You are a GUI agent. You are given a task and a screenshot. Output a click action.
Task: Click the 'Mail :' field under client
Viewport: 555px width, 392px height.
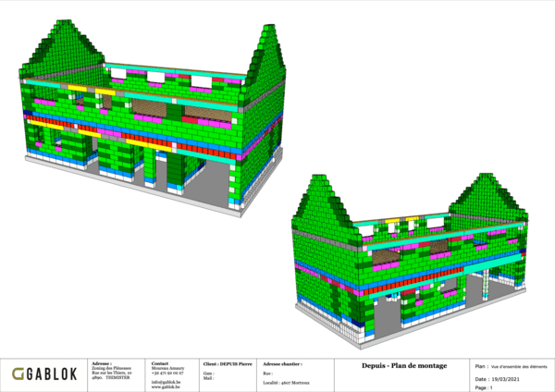[x=209, y=379]
